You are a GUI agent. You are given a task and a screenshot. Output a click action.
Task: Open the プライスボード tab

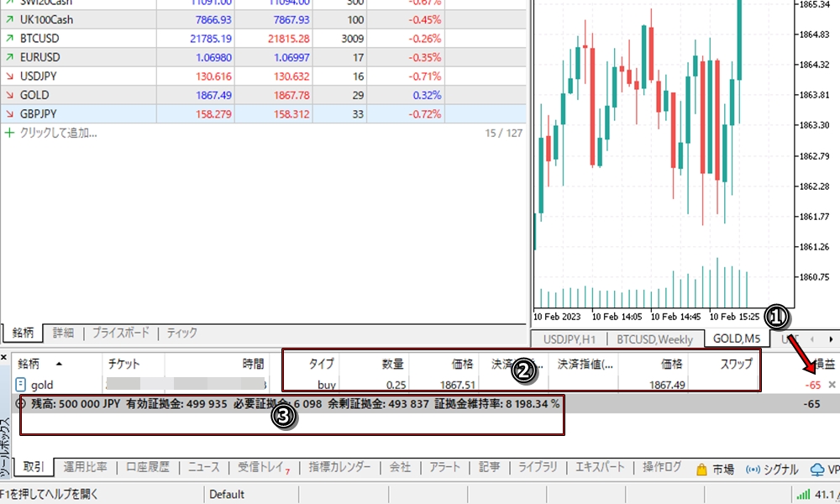pos(120,333)
